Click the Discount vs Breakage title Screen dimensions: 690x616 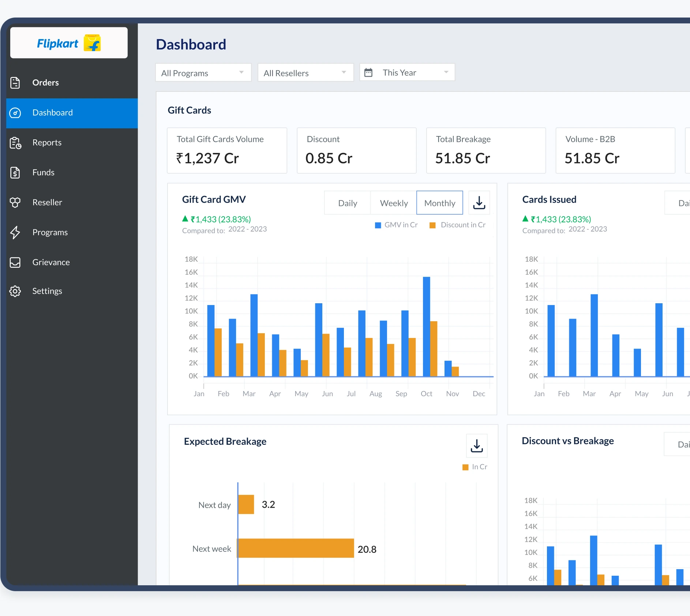(x=568, y=441)
